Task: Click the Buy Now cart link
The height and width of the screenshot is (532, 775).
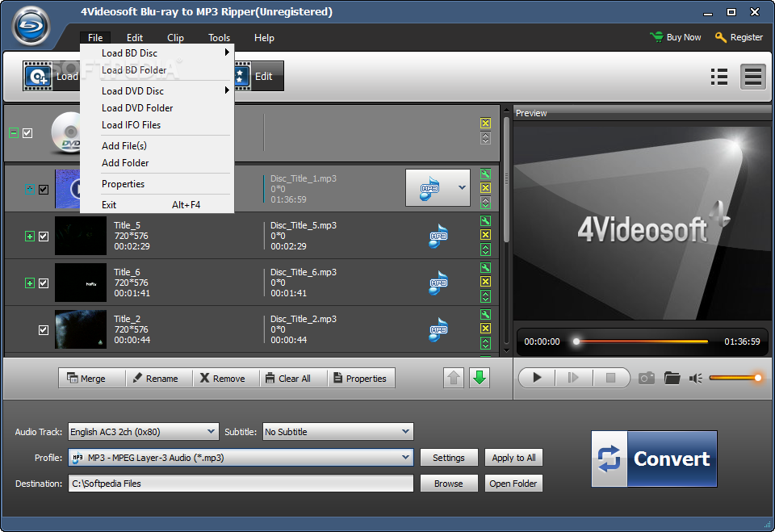Action: tap(676, 37)
